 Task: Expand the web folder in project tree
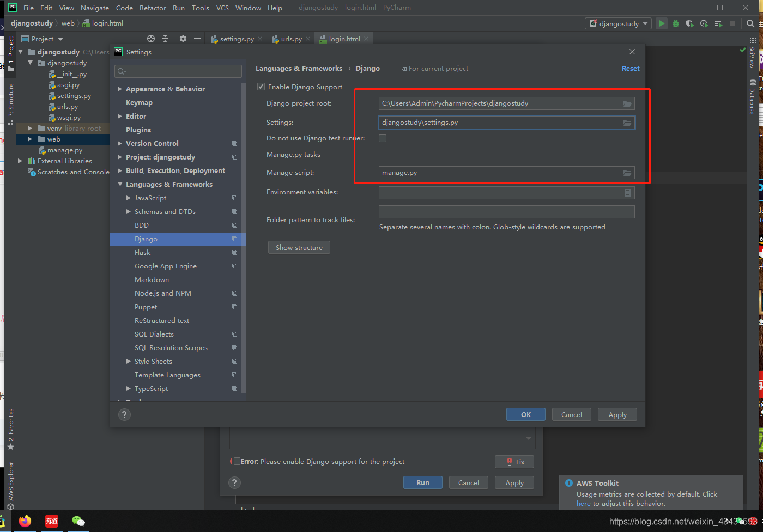[30, 139]
